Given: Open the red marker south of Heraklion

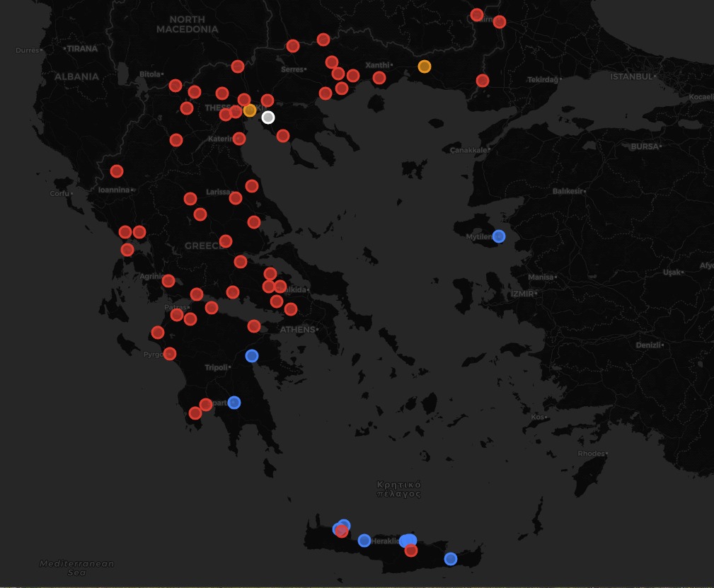Looking at the screenshot, I should click(411, 550).
